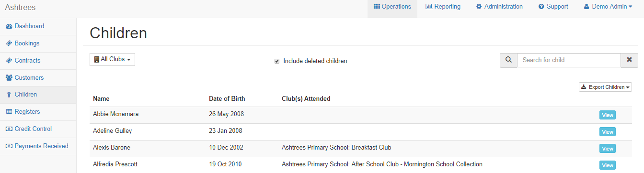
Task: Open the Export Children dropdown
Action: pyautogui.click(x=605, y=87)
